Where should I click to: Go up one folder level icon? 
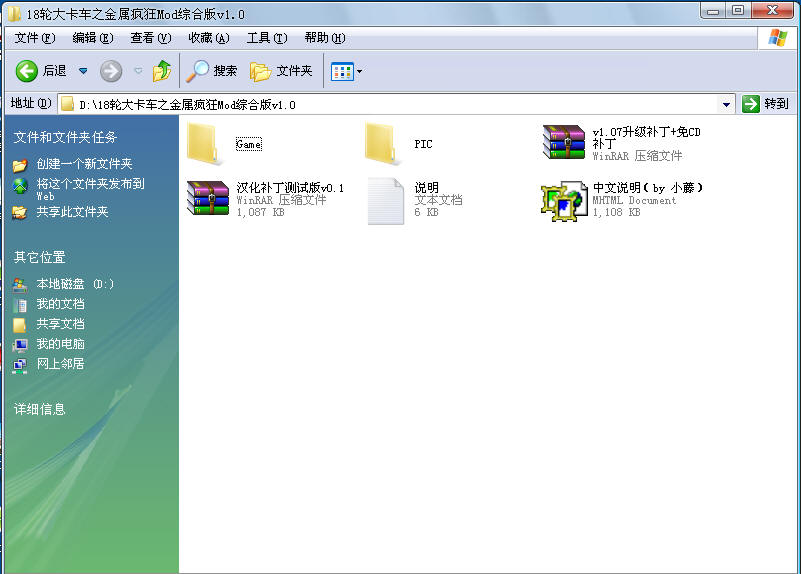[x=162, y=71]
